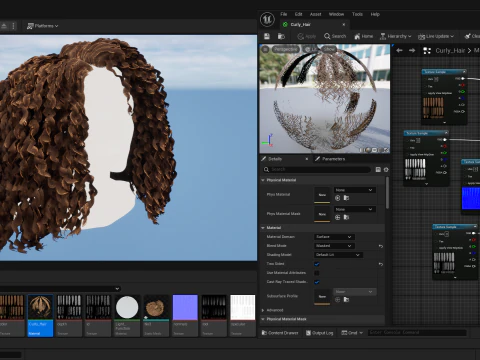This screenshot has height=360, width=480.
Task: Open the Show button in material preview
Action: click(x=329, y=49)
